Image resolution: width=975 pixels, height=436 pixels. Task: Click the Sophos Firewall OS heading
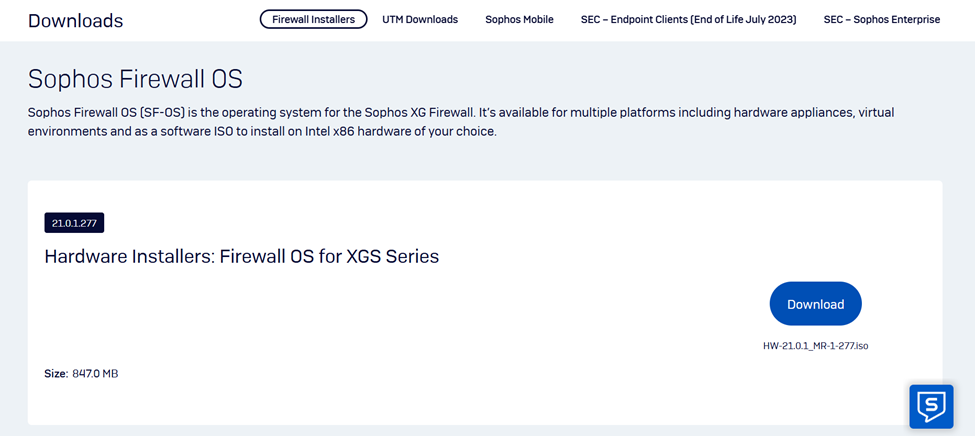[135, 80]
